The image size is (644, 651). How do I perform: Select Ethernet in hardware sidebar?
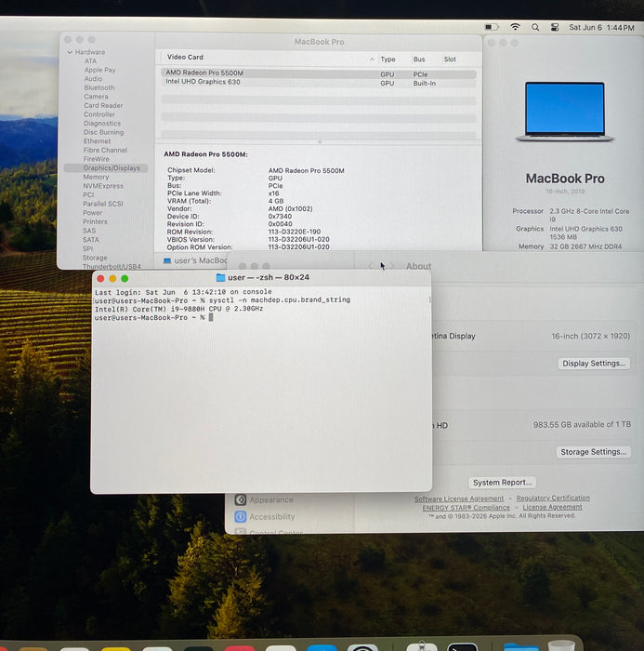pyautogui.click(x=97, y=141)
